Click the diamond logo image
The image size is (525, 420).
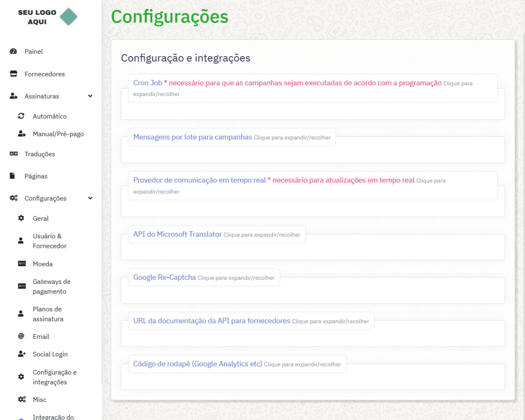[68, 17]
